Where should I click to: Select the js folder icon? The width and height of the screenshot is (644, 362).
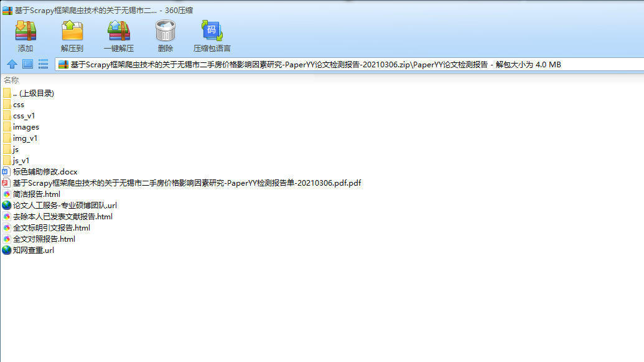tap(7, 149)
